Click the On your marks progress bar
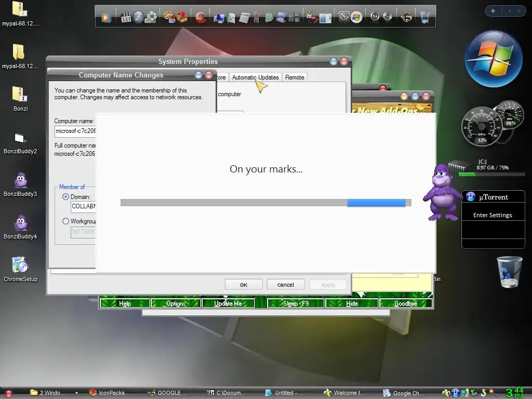The image size is (532, 399). (x=265, y=203)
